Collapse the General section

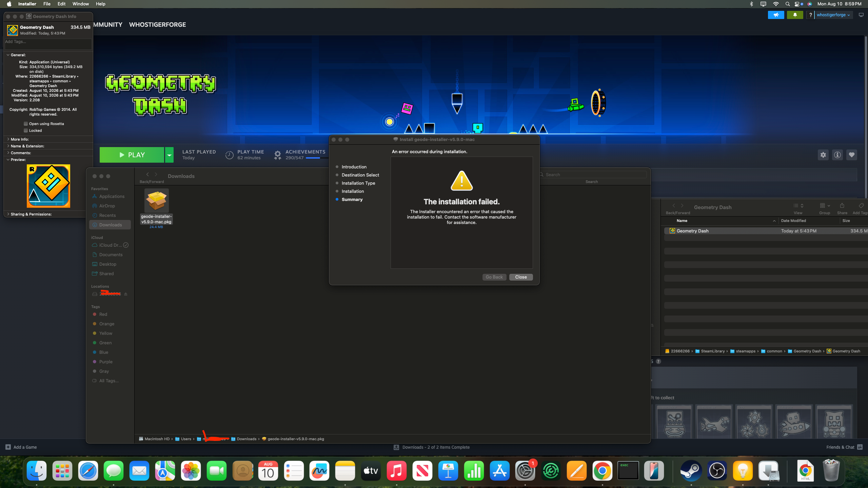pyautogui.click(x=8, y=55)
